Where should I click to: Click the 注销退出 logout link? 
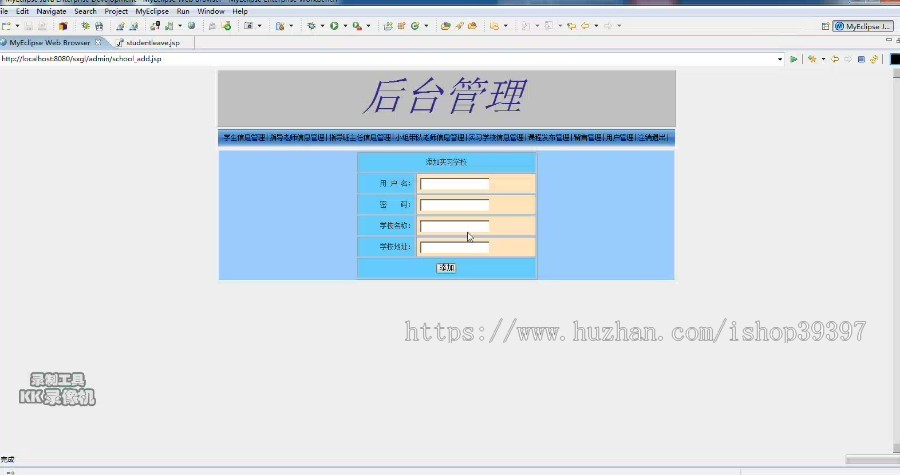point(652,138)
